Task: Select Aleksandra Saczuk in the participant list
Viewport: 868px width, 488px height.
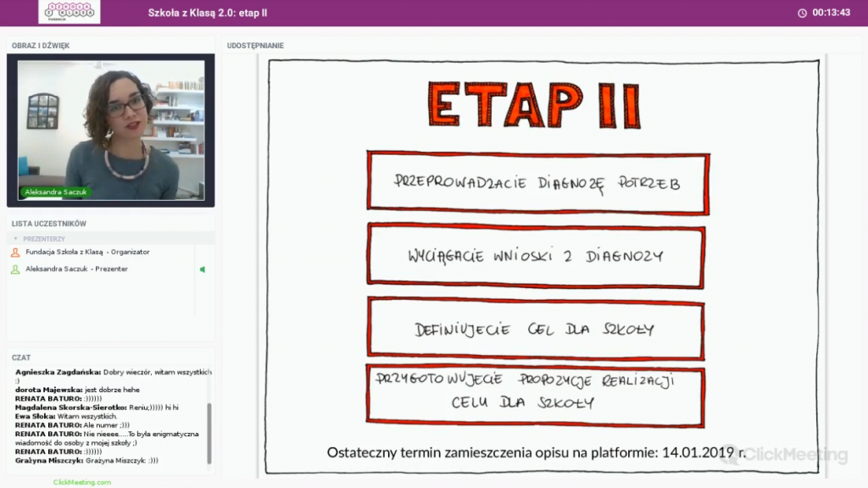Action: (x=76, y=269)
